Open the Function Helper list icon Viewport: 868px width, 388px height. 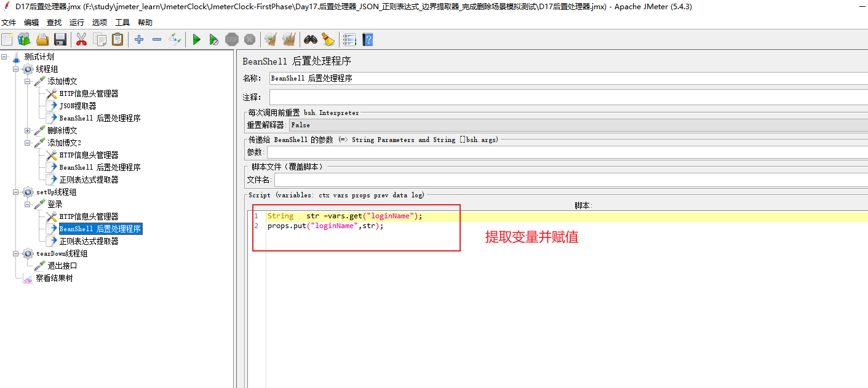point(349,40)
